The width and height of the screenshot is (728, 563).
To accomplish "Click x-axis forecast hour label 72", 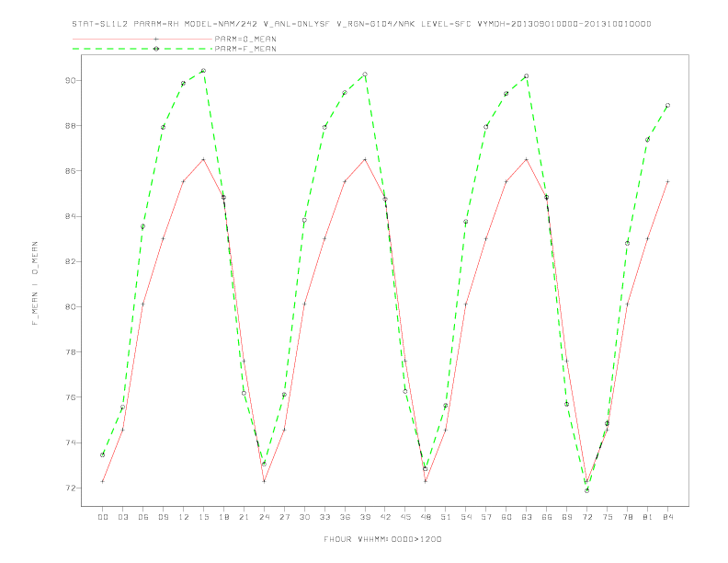I will pyautogui.click(x=587, y=517).
